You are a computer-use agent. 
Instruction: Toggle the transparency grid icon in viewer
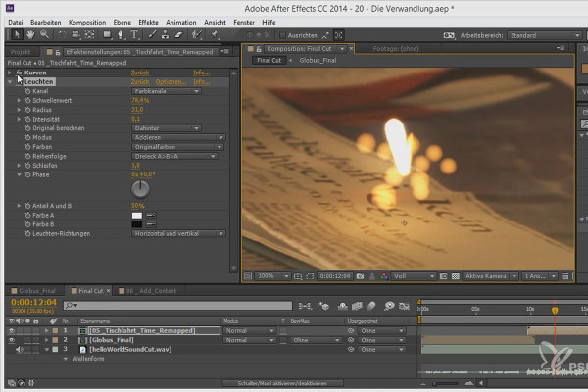tap(456, 276)
